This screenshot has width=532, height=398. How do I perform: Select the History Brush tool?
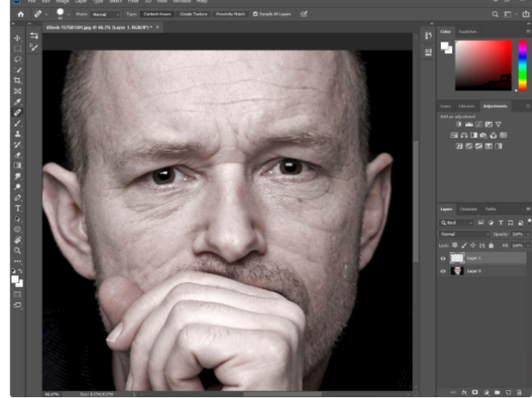click(x=18, y=145)
